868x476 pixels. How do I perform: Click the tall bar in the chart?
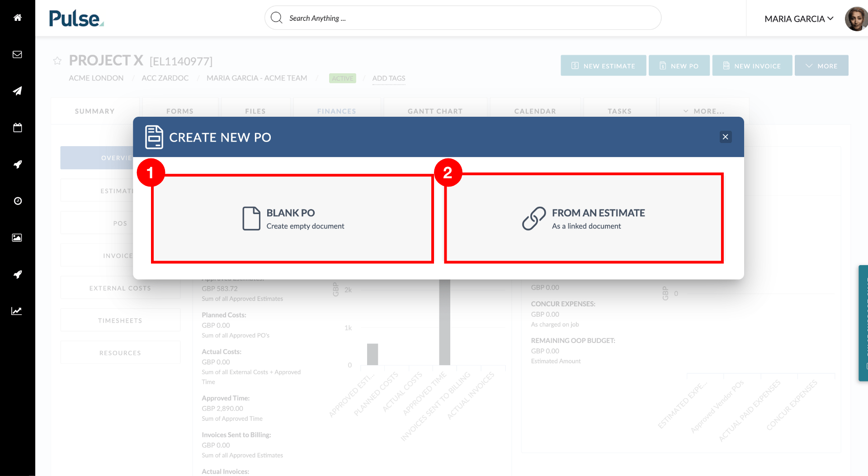tap(445, 322)
